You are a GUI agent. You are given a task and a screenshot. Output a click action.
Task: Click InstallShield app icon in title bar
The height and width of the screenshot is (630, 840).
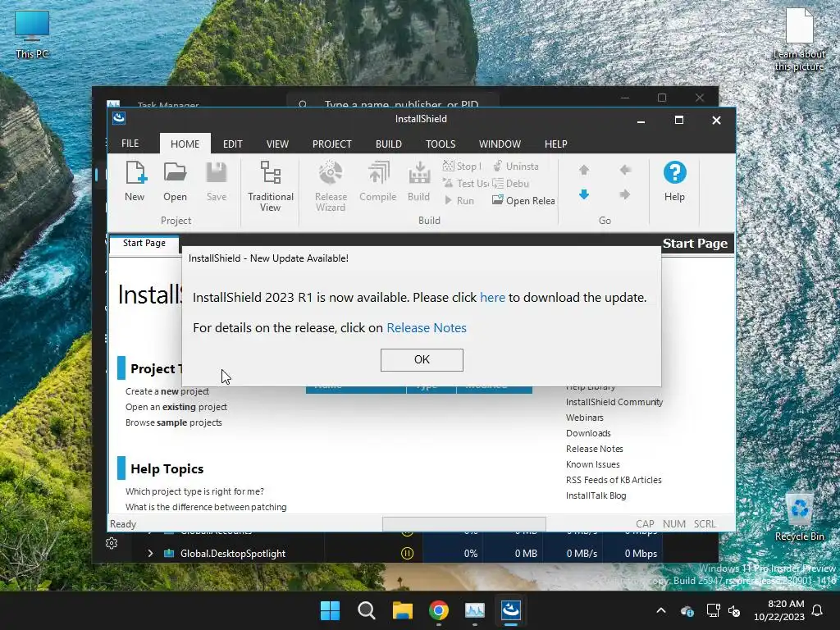click(119, 118)
